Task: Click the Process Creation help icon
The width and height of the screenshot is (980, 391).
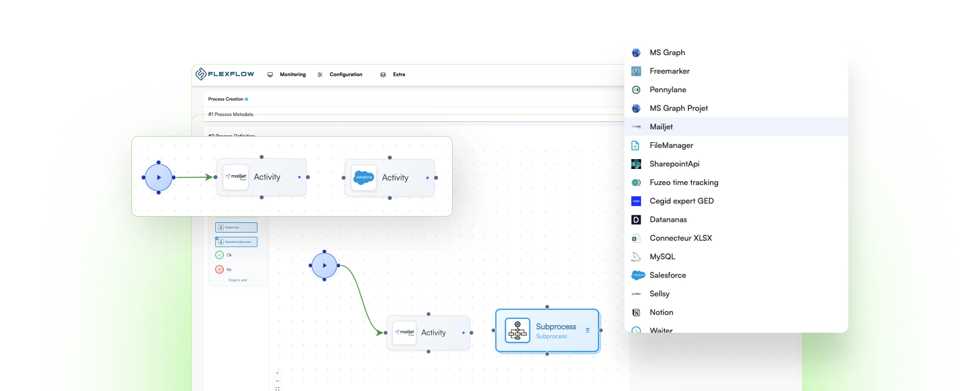Action: [247, 99]
